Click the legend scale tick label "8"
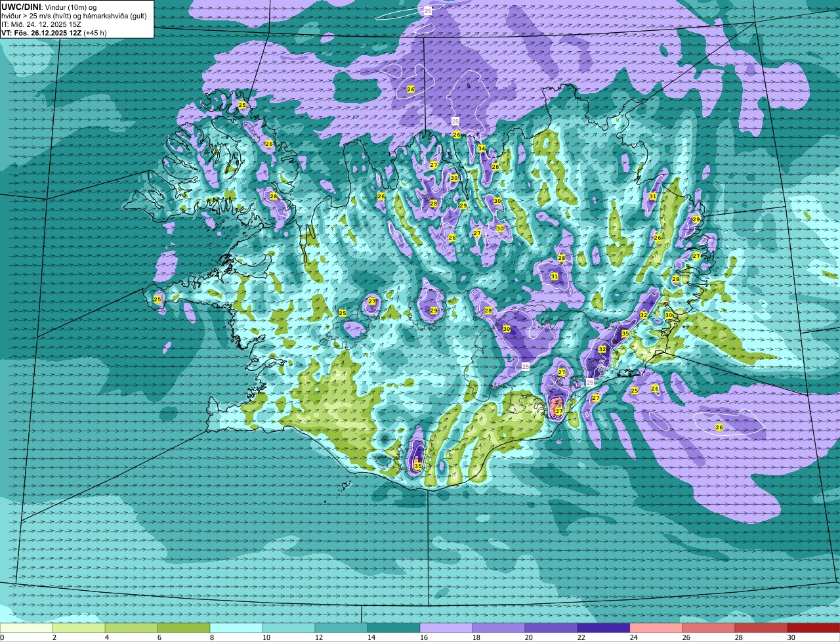 pyautogui.click(x=212, y=637)
